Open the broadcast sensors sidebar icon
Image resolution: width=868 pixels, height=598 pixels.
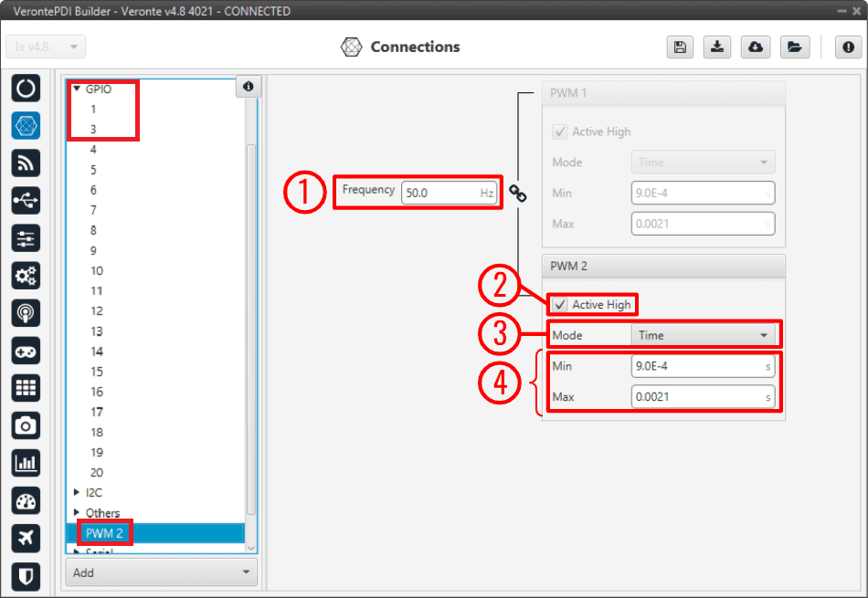point(26,313)
